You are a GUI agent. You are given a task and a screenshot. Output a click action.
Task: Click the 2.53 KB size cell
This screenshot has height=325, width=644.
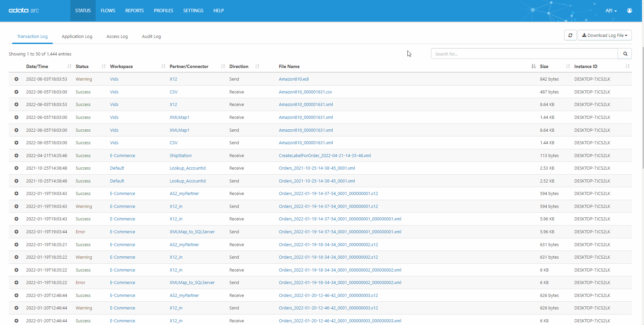[547, 168]
